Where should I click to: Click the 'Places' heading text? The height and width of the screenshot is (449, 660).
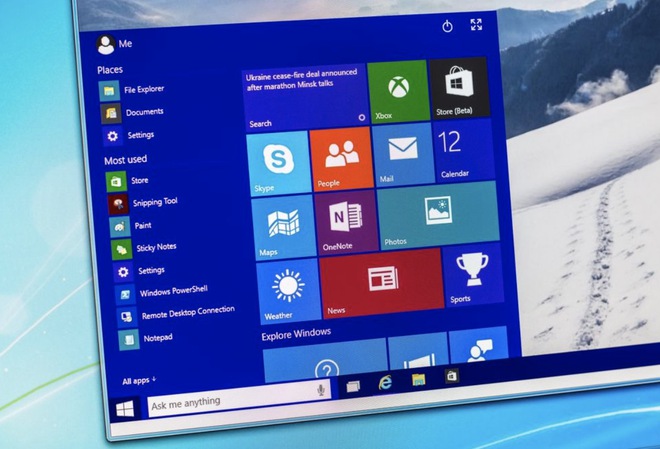(110, 70)
